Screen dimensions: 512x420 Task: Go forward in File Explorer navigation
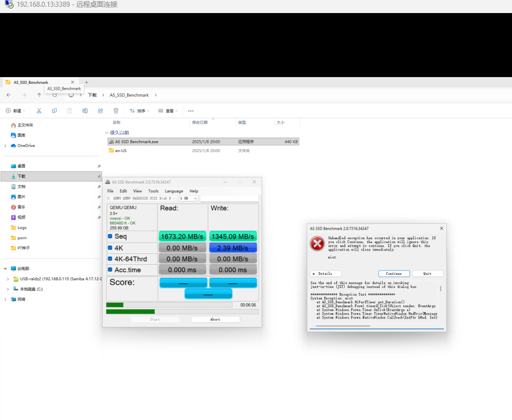[x=24, y=95]
